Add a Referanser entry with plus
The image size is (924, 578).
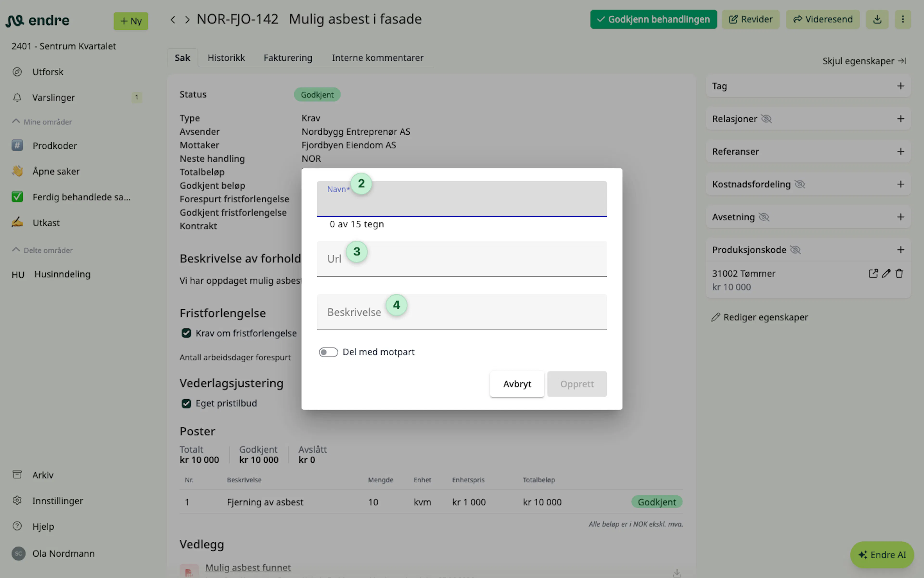tap(900, 151)
